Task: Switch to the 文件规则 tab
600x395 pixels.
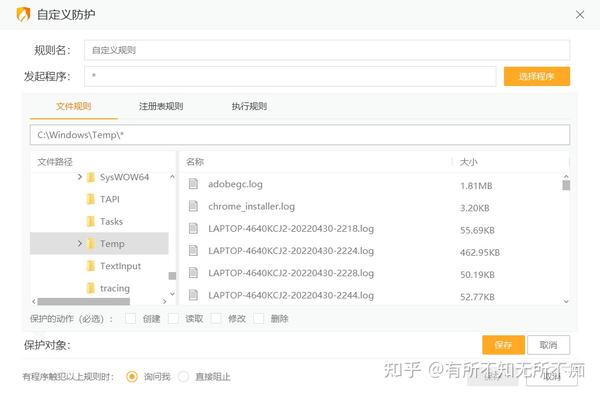Action: pyautogui.click(x=73, y=106)
